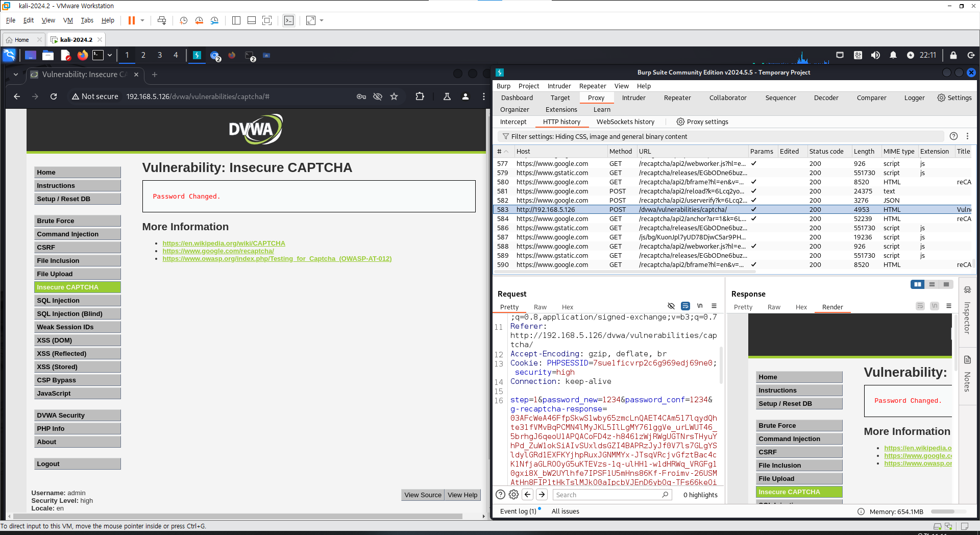Click the HTTP history filter settings bar
The width and height of the screenshot is (980, 535).
tap(721, 136)
